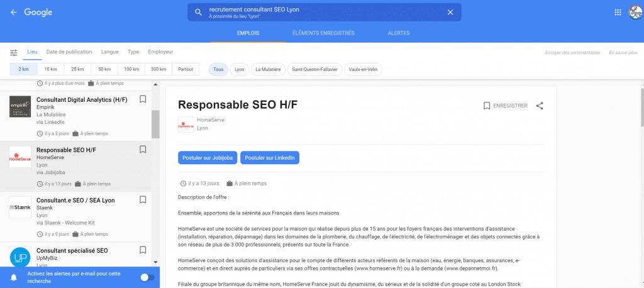Select the 50 km distance option
The width and height of the screenshot is (644, 288).
click(104, 69)
